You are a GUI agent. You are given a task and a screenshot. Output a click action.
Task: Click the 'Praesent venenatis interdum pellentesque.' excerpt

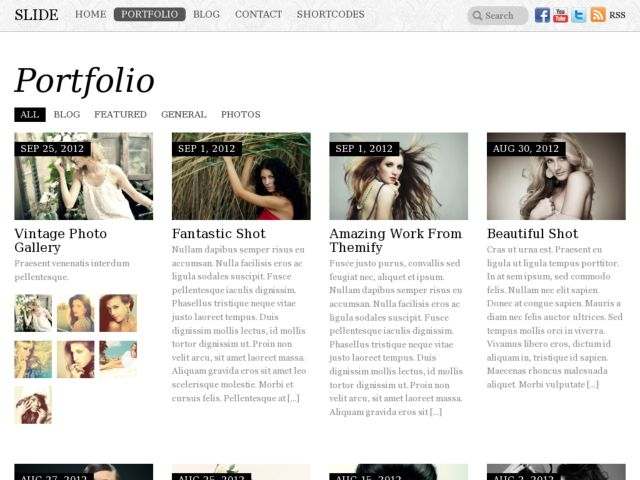tap(72, 270)
